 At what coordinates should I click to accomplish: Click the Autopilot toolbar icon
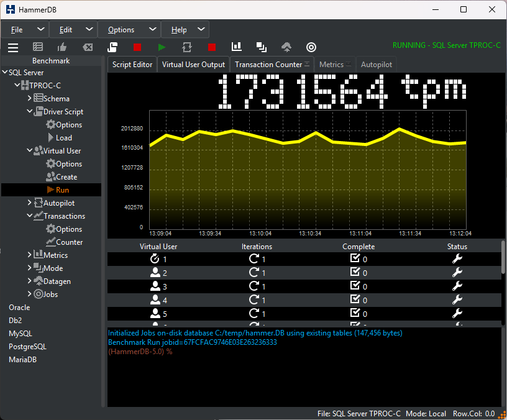[x=187, y=47]
